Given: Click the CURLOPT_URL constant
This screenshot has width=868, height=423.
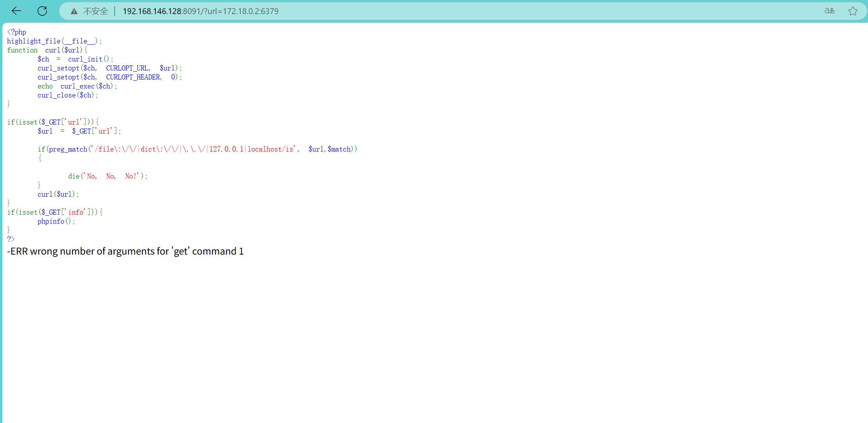Looking at the screenshot, I should [128, 68].
